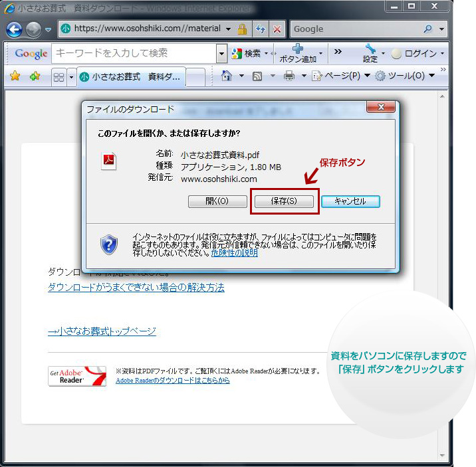Click the Favorites star icon
476x467 pixels.
(15, 76)
